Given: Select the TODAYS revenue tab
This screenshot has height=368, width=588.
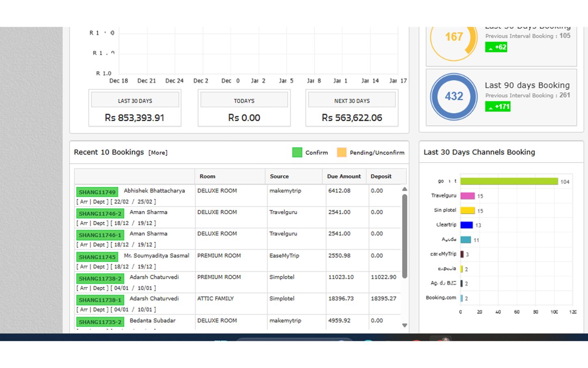Looking at the screenshot, I should (x=244, y=100).
